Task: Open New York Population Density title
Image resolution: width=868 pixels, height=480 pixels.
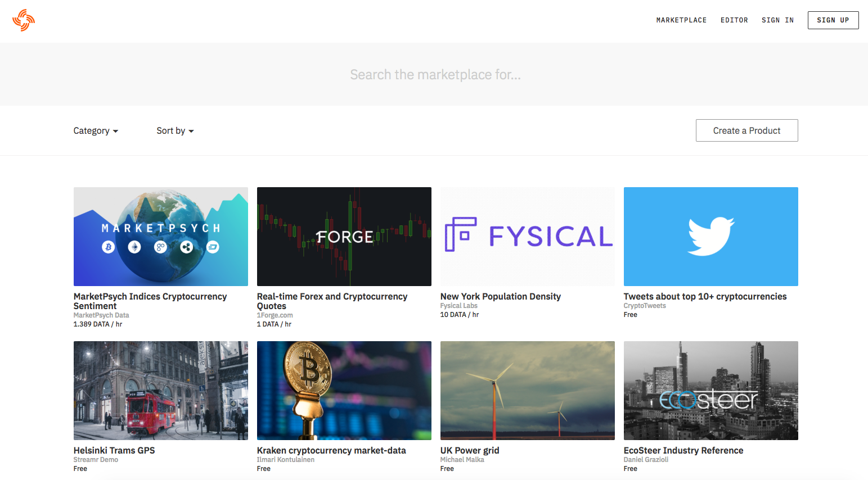Action: point(501,296)
